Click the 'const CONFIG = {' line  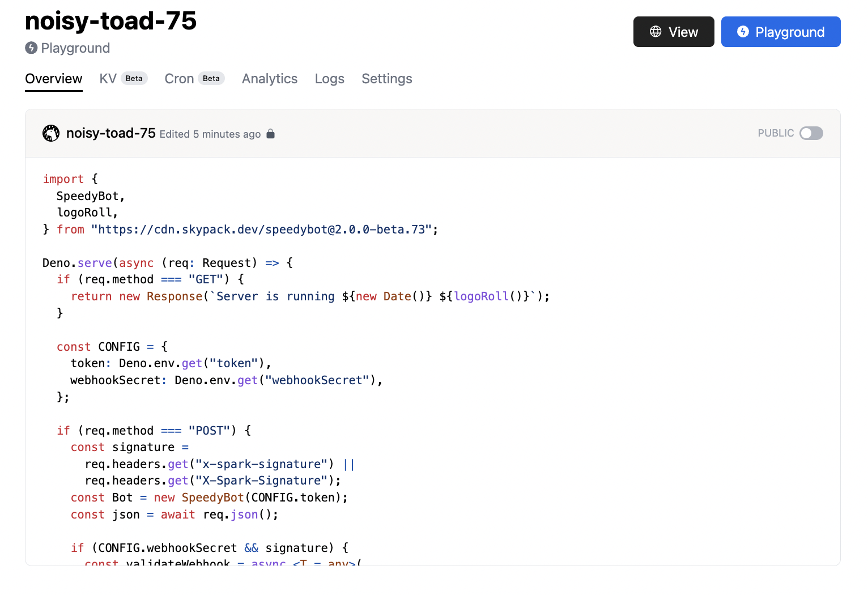pyautogui.click(x=112, y=347)
